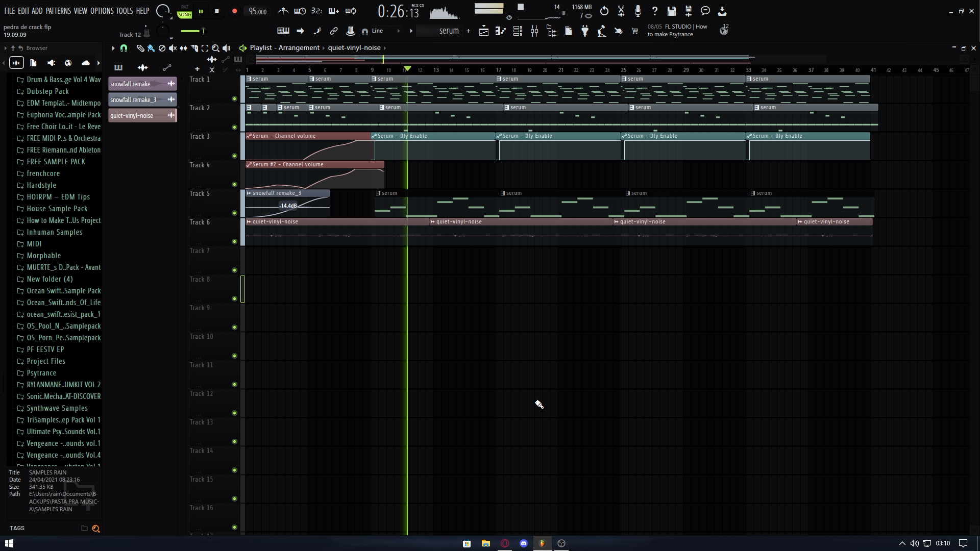Click the render/export audio icon
Image resolution: width=980 pixels, height=551 pixels.
coord(689,11)
